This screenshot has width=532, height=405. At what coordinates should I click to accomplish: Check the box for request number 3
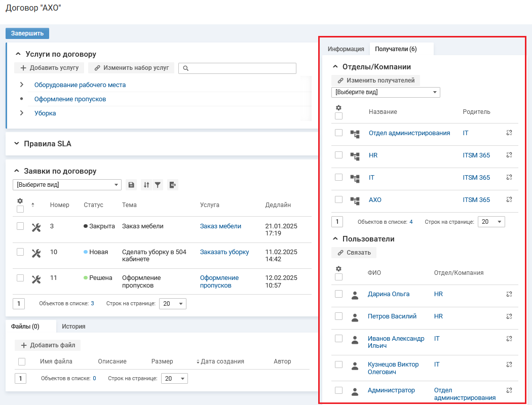(20, 226)
